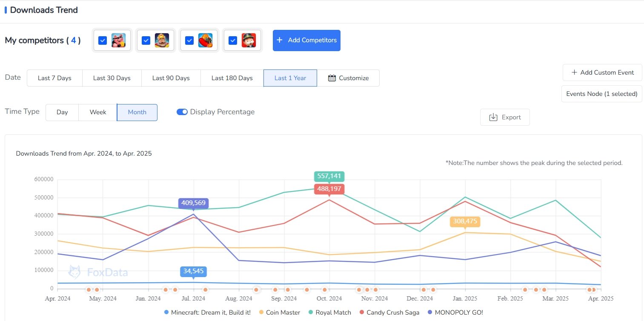Image resolution: width=644 pixels, height=321 pixels.
Task: Turn off the Display Percentage toggle
Action: [182, 112]
